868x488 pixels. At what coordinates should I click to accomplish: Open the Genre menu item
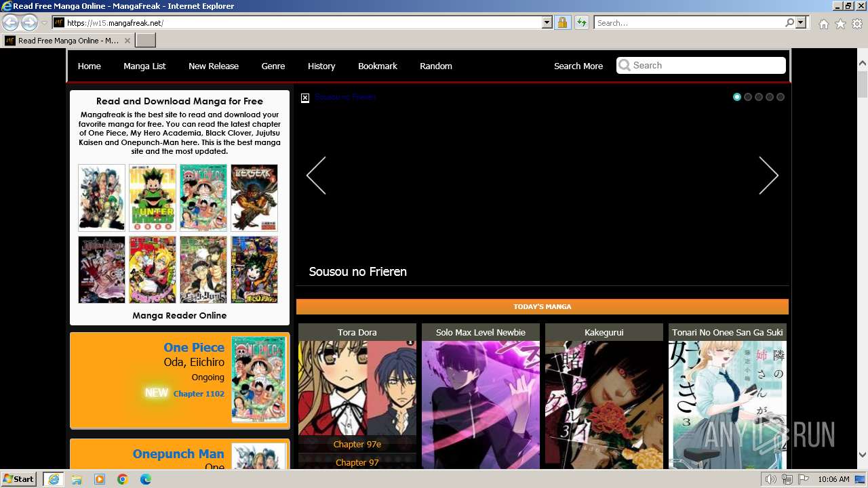273,66
